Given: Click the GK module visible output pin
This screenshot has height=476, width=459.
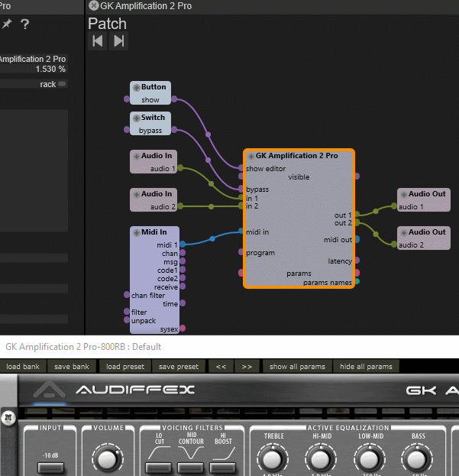Looking at the screenshot, I should tap(357, 176).
